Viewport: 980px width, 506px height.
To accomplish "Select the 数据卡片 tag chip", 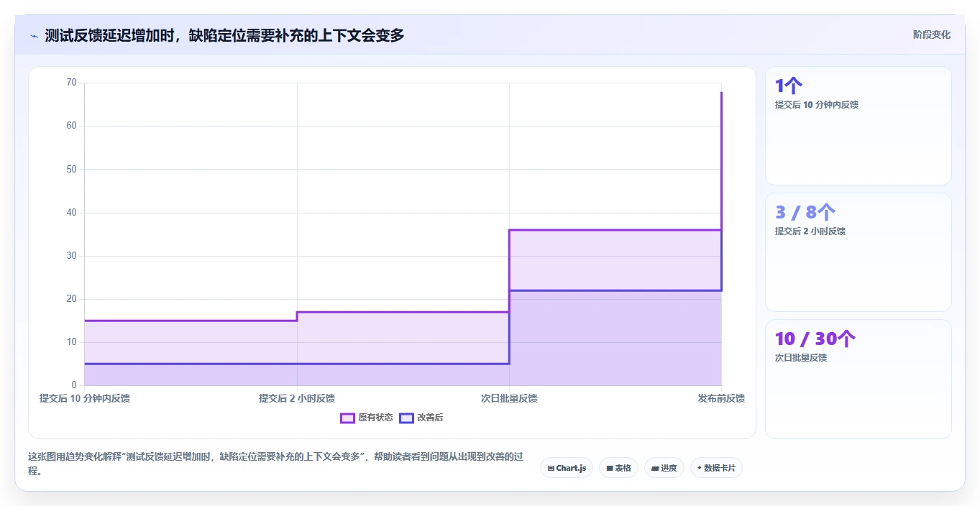I will [x=716, y=468].
